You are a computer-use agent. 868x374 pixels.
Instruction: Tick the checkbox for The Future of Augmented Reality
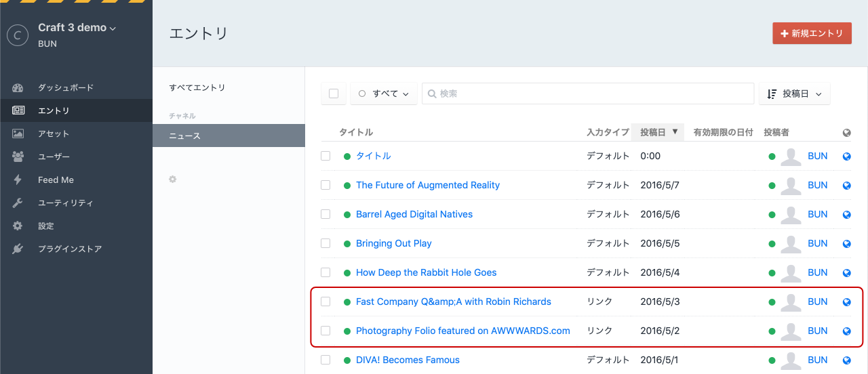325,185
